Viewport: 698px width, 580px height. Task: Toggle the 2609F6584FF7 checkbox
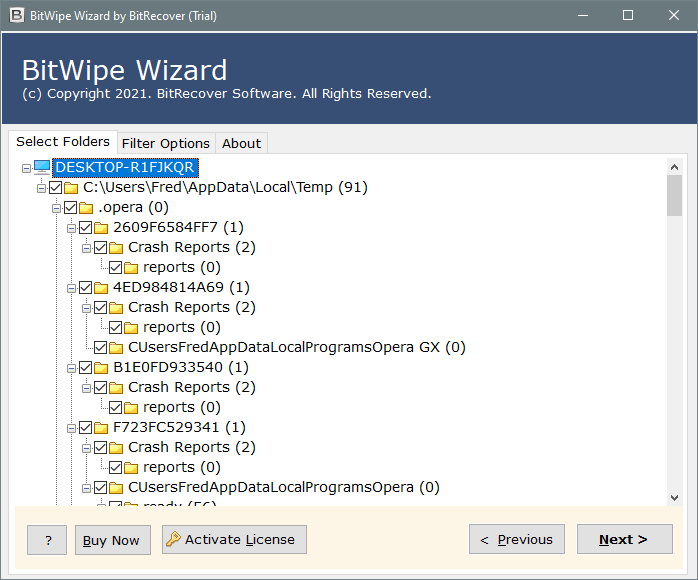(x=85, y=228)
